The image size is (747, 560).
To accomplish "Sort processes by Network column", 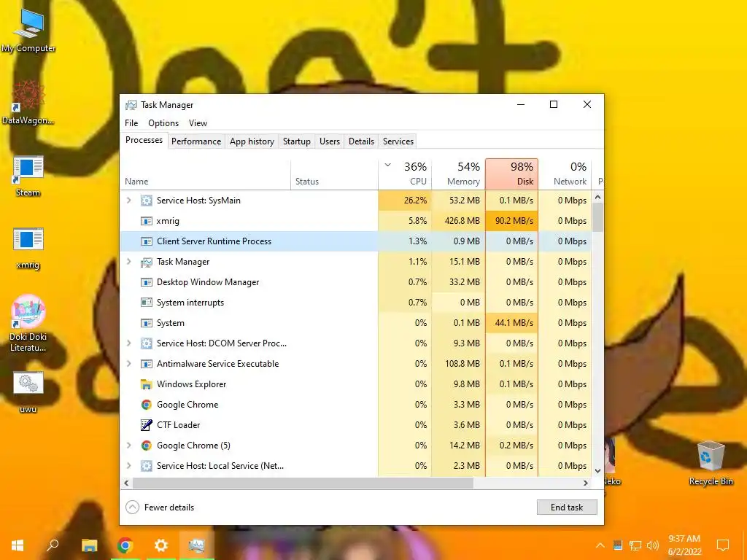I will pyautogui.click(x=565, y=174).
